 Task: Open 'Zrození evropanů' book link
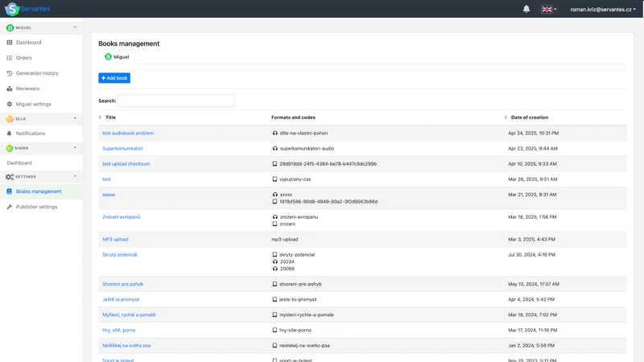(122, 216)
